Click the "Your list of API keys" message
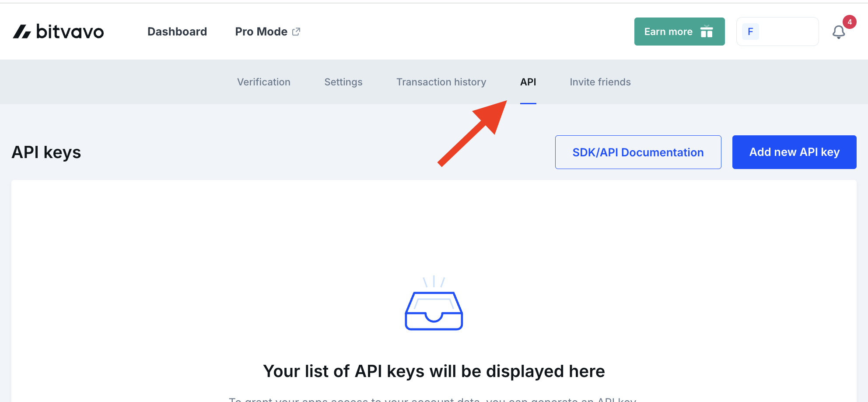Image resolution: width=868 pixels, height=402 pixels. point(434,371)
